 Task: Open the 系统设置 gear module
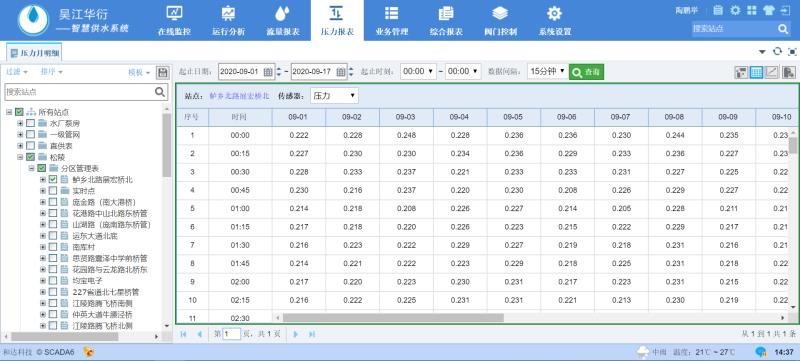[555, 20]
